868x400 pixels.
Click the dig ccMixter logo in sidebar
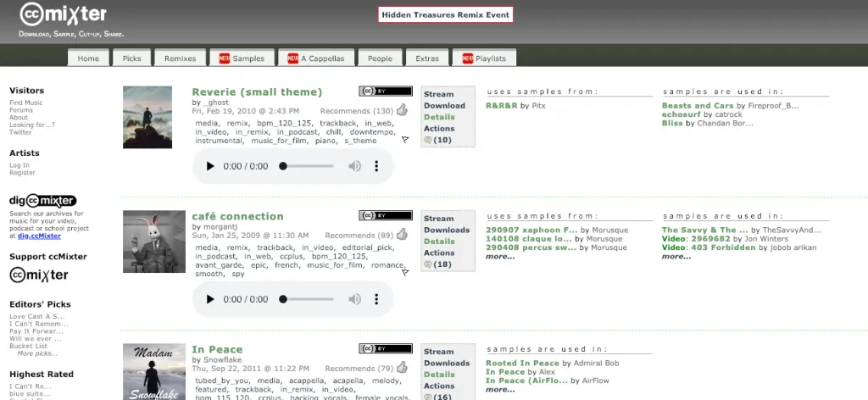42,200
